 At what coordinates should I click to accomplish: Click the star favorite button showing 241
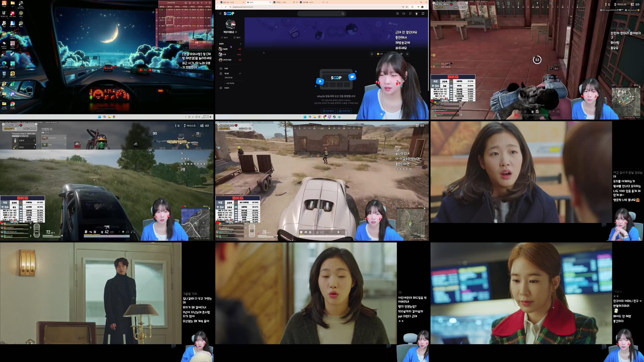[x=380, y=54]
